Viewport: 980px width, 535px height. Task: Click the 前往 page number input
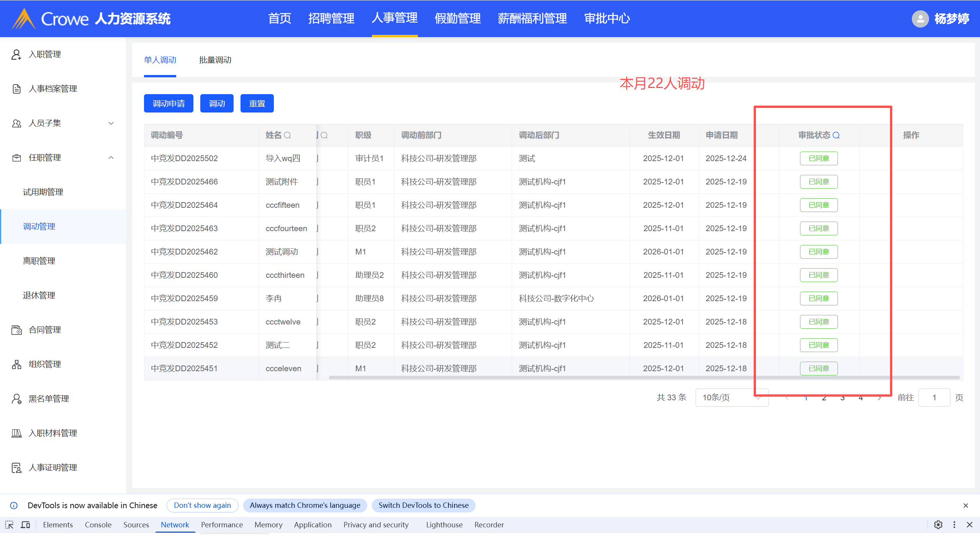934,398
